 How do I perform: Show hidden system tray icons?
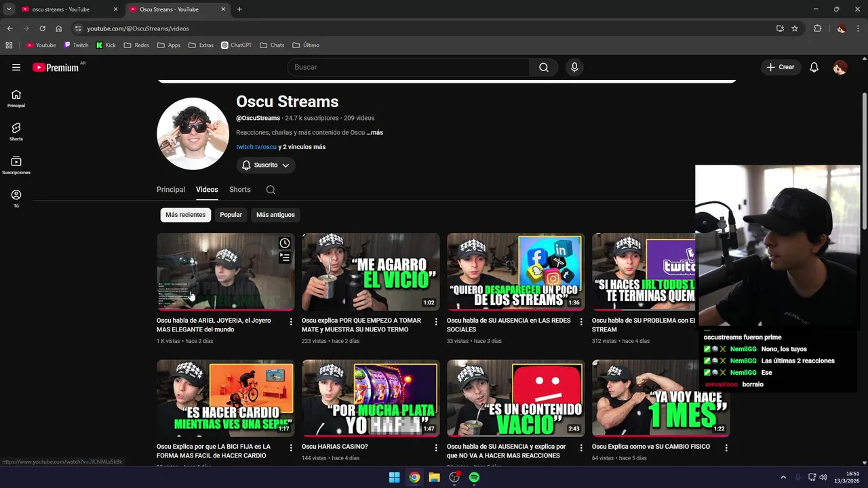pyautogui.click(x=783, y=477)
